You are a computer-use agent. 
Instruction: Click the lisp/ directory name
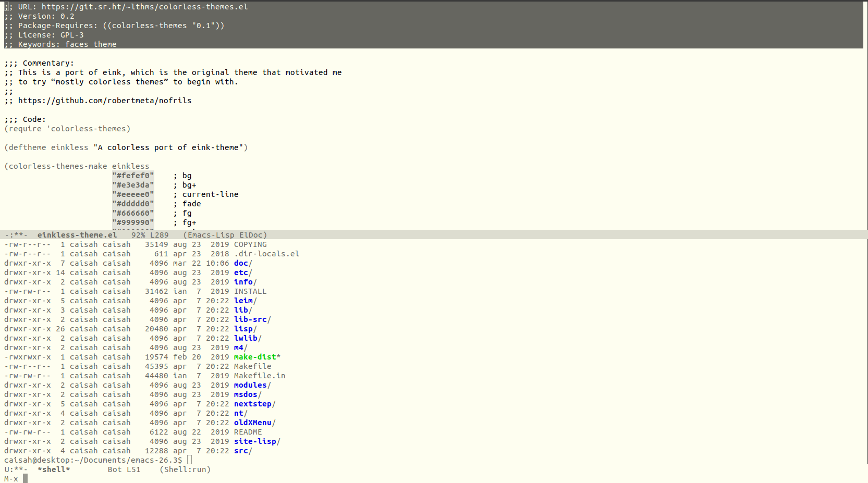pos(245,329)
